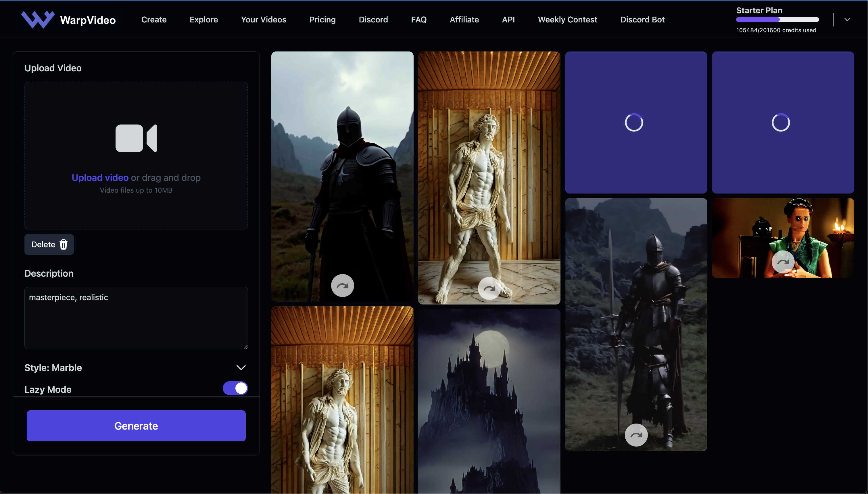Click trash icon on Delete button

64,244
